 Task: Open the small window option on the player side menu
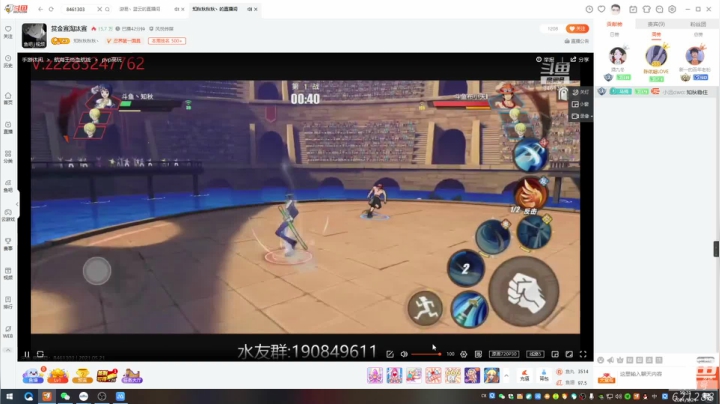click(x=581, y=104)
